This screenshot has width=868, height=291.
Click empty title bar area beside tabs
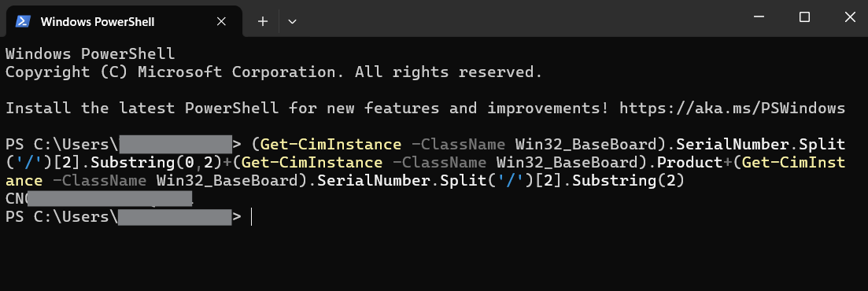pos(520,18)
